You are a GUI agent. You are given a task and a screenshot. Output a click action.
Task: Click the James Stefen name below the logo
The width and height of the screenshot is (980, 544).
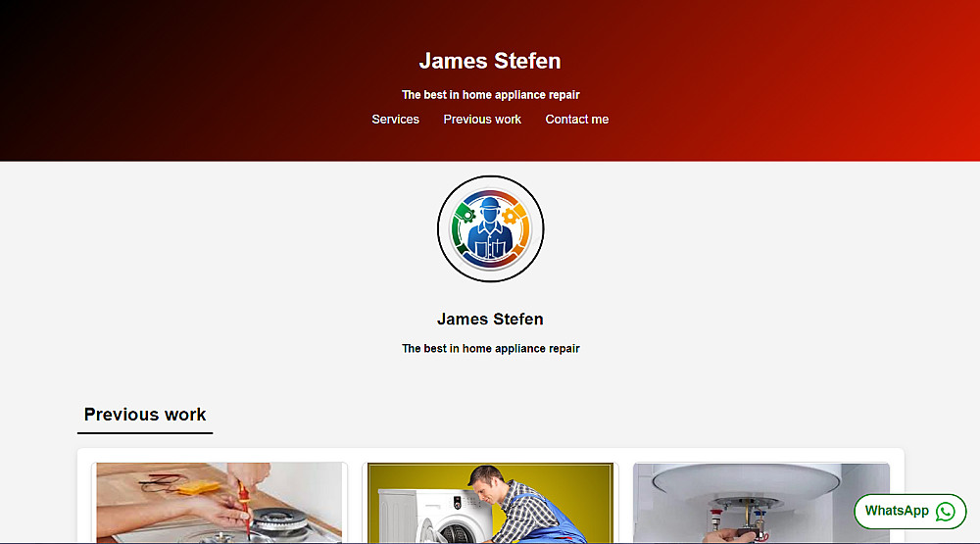pyautogui.click(x=490, y=319)
